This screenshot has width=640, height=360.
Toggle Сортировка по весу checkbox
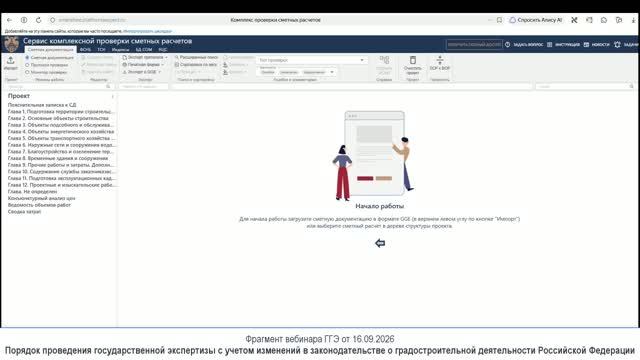click(177, 65)
